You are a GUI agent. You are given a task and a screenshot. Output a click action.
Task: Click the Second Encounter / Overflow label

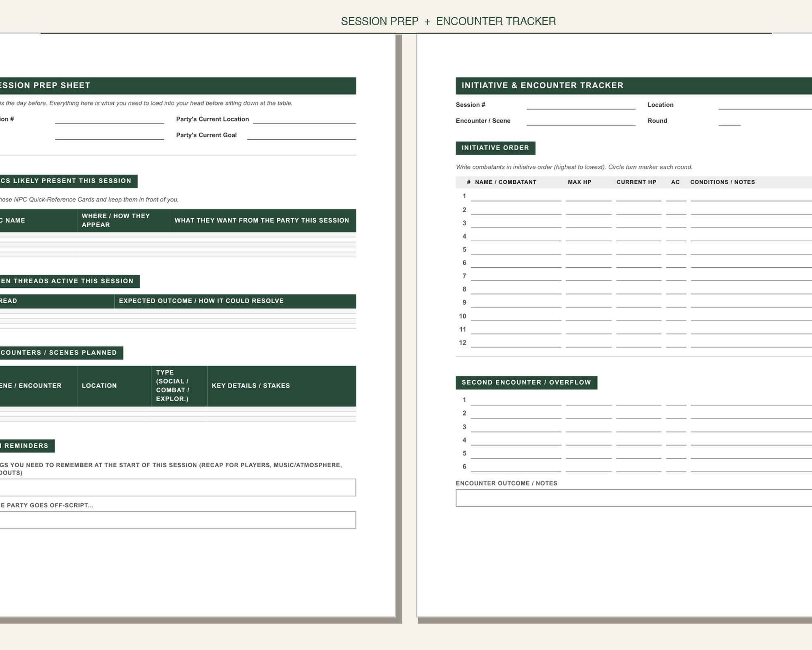pos(526,383)
